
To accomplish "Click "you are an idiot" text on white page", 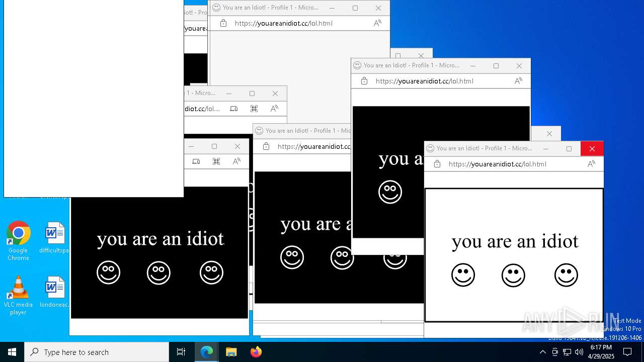I will point(515,242).
